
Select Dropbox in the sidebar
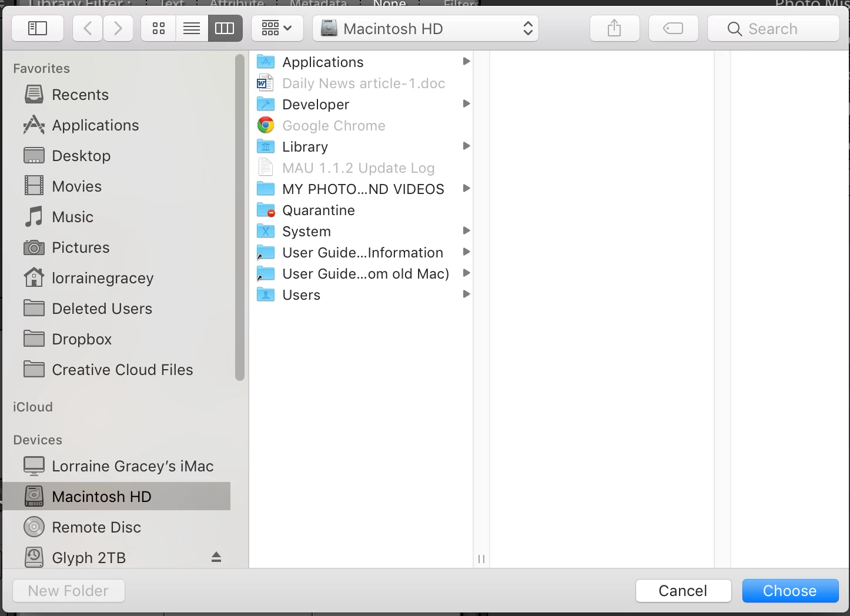[x=117, y=339]
